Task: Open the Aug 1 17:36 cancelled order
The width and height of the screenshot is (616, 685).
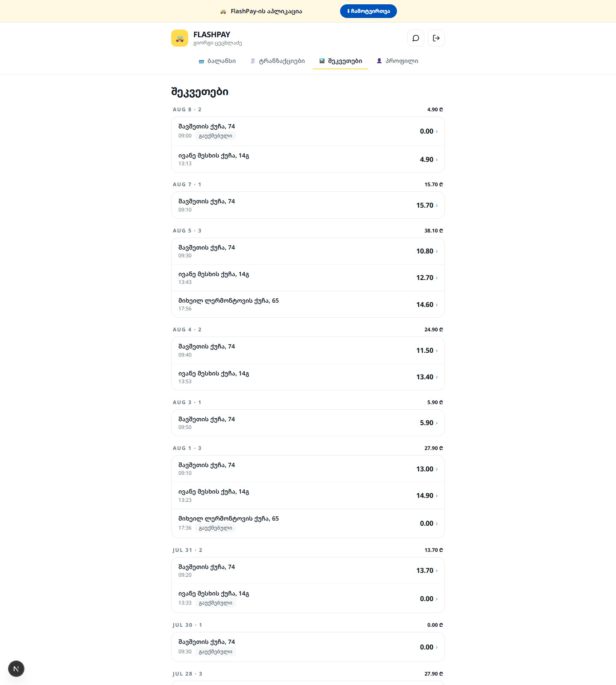Action: 308,523
